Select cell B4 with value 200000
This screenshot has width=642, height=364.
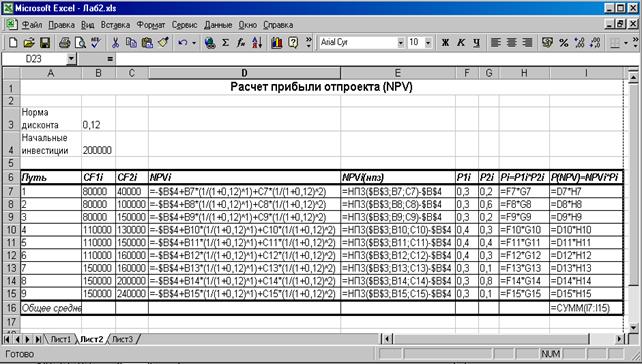pyautogui.click(x=98, y=144)
